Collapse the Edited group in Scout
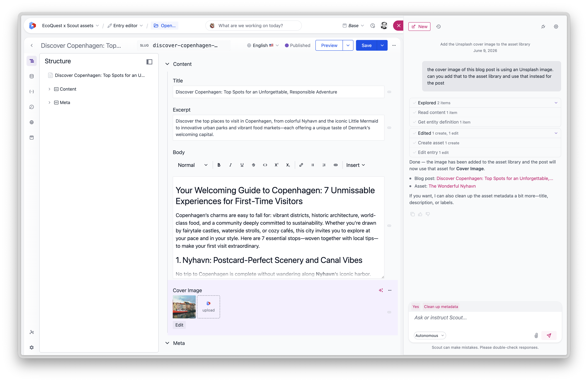The height and width of the screenshot is (382, 588). [x=556, y=133]
